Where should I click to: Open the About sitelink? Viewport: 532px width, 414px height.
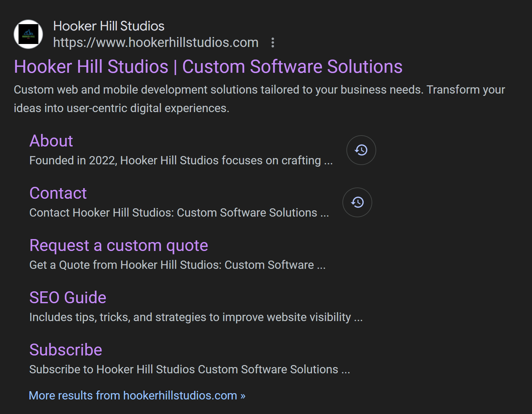pos(51,141)
